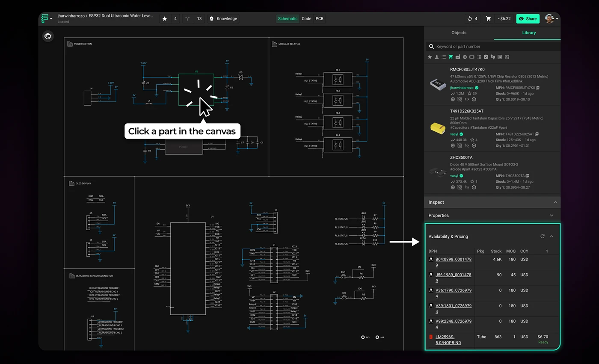599x364 pixels.
Task: Click the refresh pricing icon in Availability & Pricing
Action: (543, 236)
